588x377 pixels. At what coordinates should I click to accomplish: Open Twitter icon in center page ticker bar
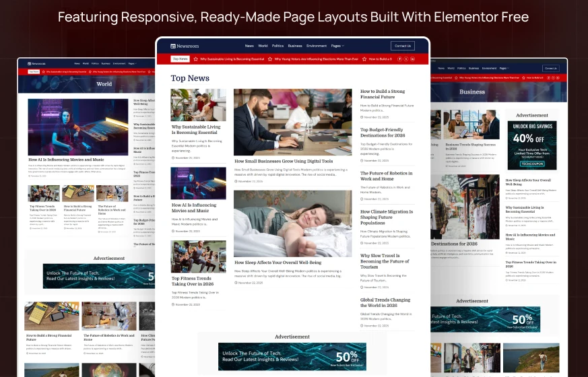coord(406,59)
